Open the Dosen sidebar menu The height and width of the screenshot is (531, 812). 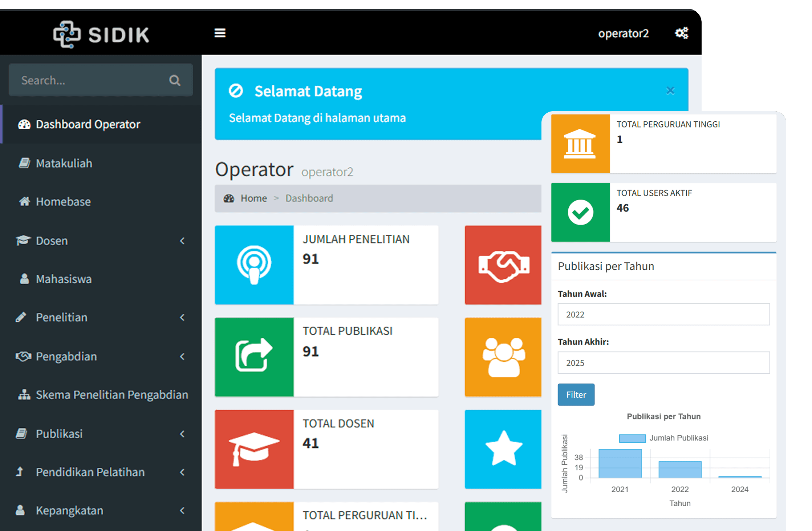click(x=101, y=241)
